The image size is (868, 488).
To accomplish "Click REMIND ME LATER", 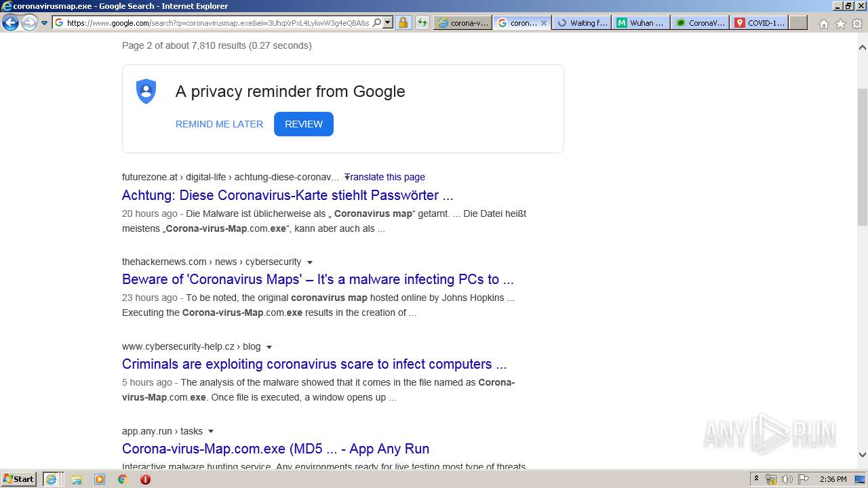I will click(x=219, y=124).
